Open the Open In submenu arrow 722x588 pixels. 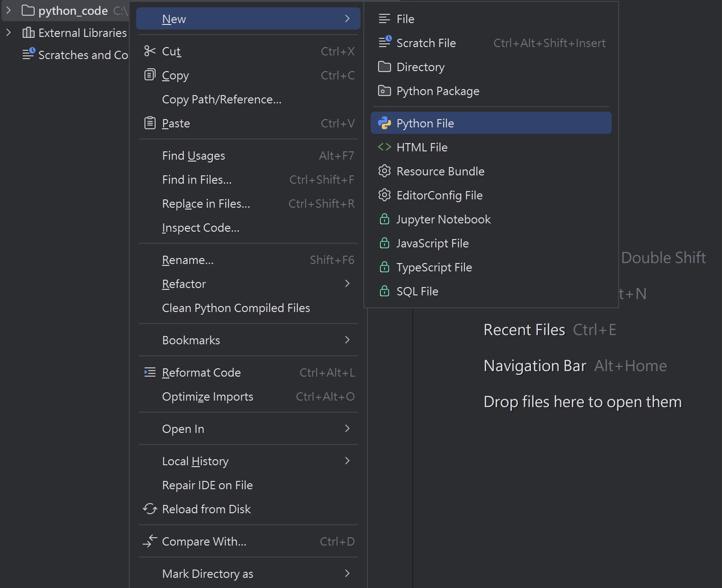pos(347,428)
